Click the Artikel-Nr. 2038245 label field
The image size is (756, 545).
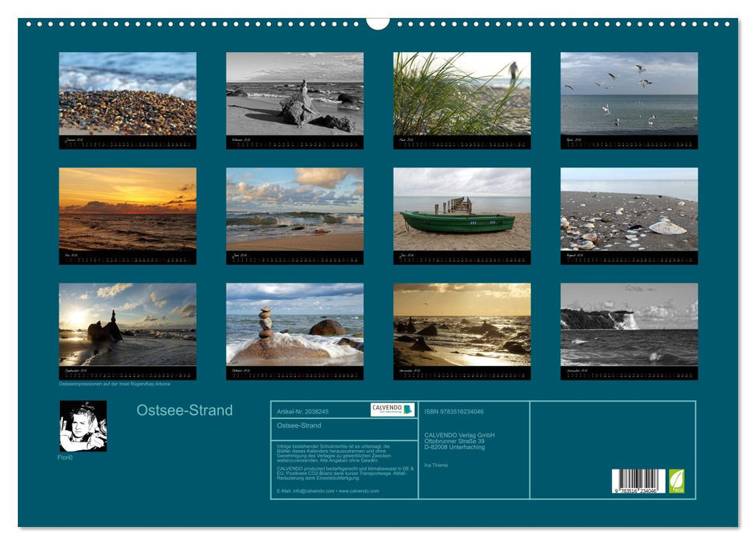pyautogui.click(x=303, y=410)
